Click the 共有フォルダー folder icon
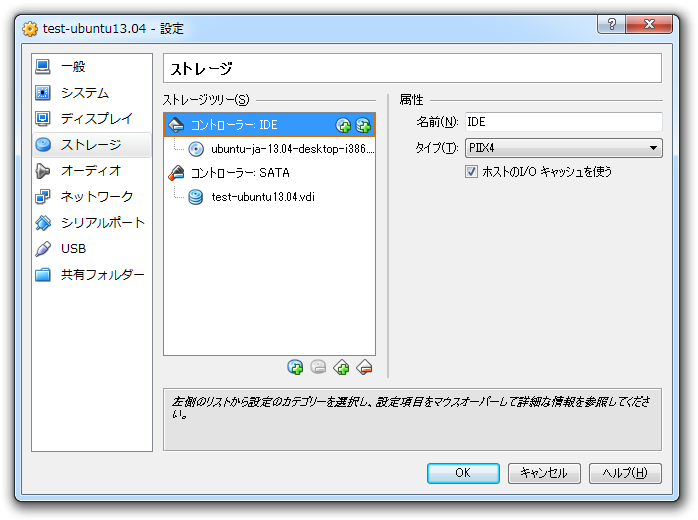The image size is (698, 520). [43, 275]
